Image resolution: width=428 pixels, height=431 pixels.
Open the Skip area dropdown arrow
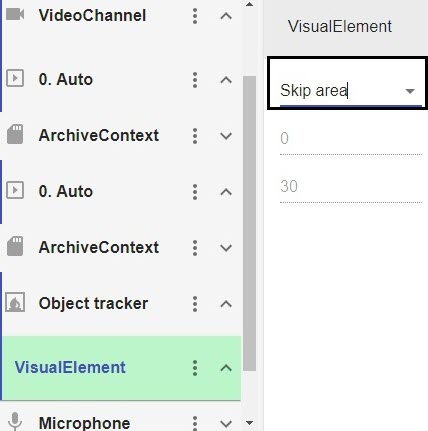(410, 91)
